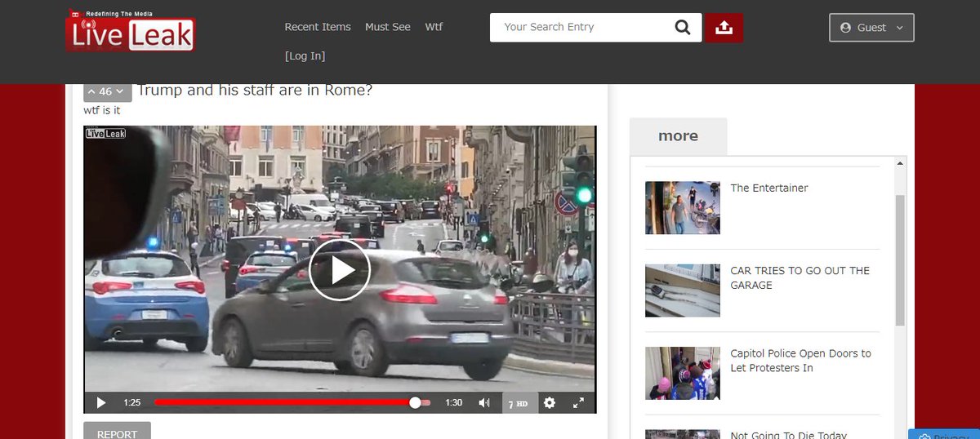Image resolution: width=980 pixels, height=439 pixels.
Task: Open Recent Items page
Action: click(318, 27)
